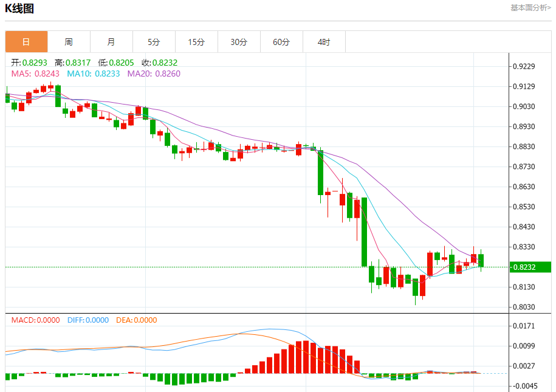Click the MACD:0.0000 readout
This screenshot has width=556, height=392.
pos(35,320)
